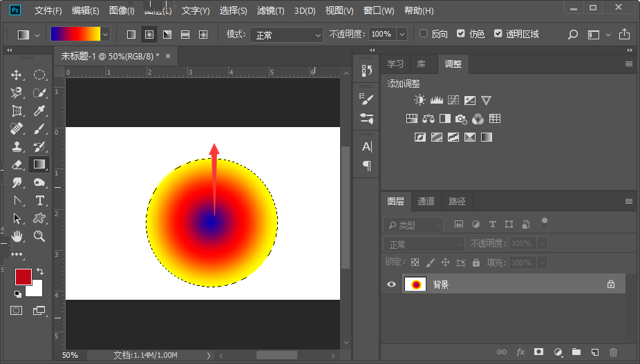This screenshot has height=364, width=640.
Task: Swap foreground and background colors
Action: click(x=40, y=271)
